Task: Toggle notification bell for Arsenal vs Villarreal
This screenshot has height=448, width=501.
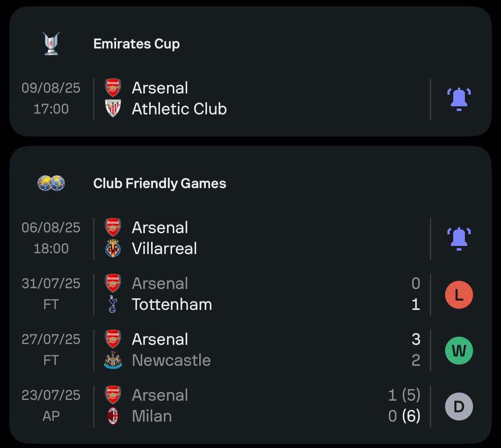Action: (459, 239)
